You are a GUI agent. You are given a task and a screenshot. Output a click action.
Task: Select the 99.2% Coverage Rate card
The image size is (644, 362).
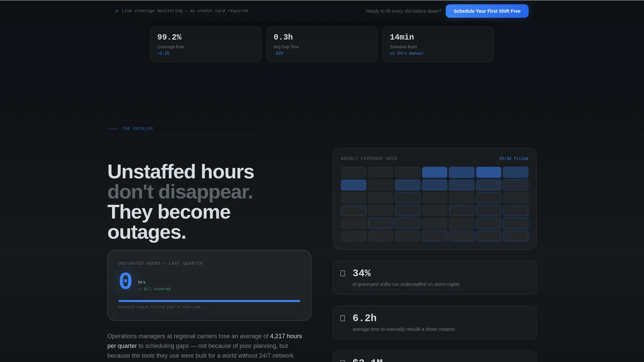(206, 44)
